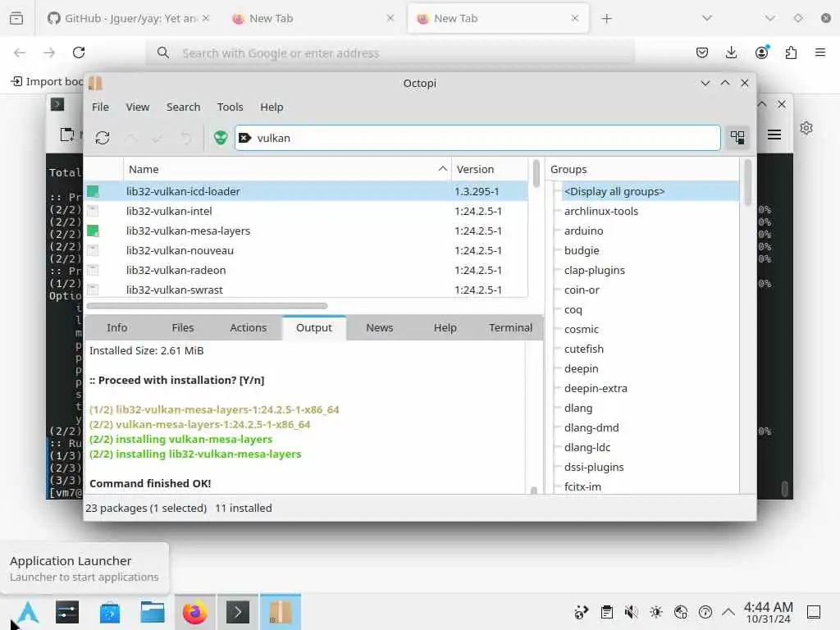Click the new tab icon in the terminal window
This screenshot has width=840, height=630.
67,134
